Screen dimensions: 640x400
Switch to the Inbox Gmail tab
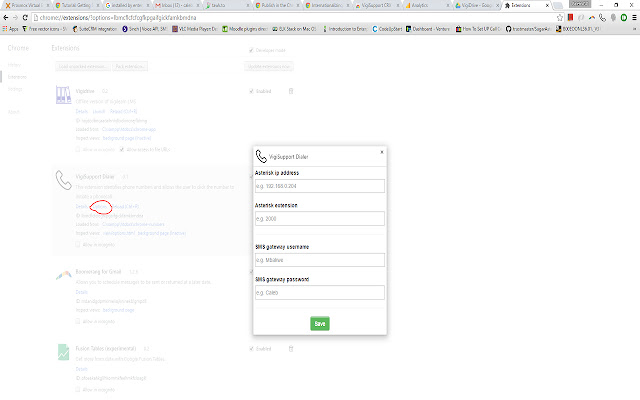click(176, 5)
